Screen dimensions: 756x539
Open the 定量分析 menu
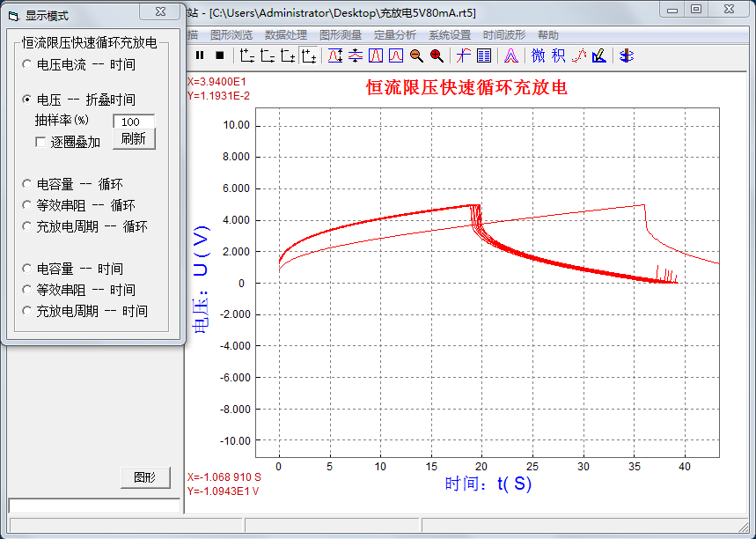(x=394, y=35)
